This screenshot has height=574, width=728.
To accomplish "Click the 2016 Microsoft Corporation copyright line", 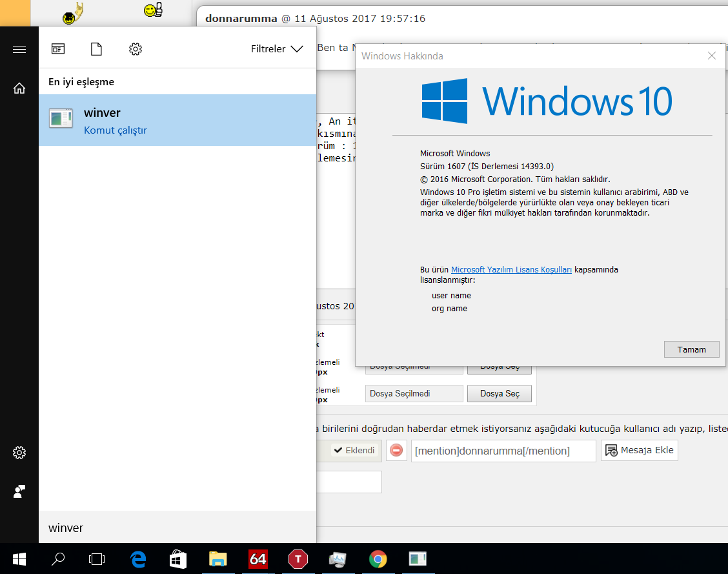I will pos(515,179).
